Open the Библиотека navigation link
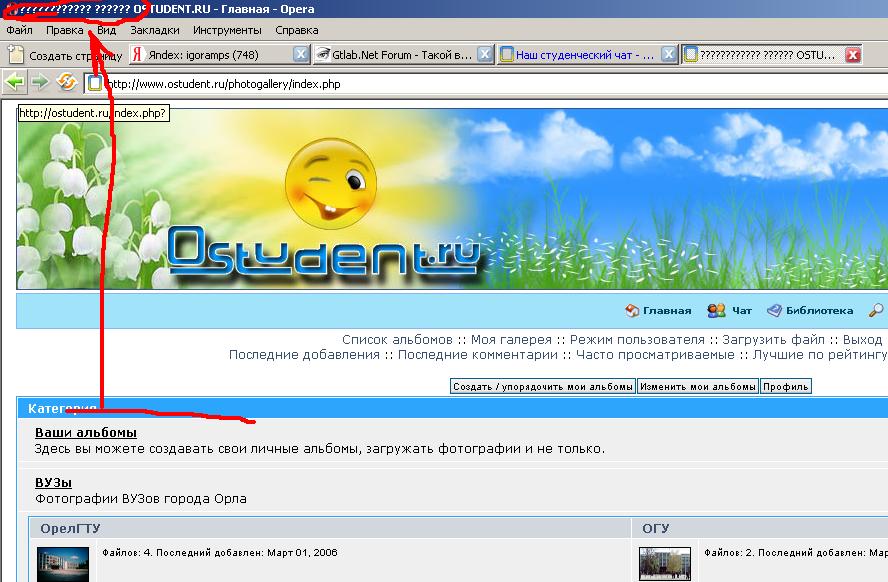Screen dimensions: 888x582 [x=819, y=310]
